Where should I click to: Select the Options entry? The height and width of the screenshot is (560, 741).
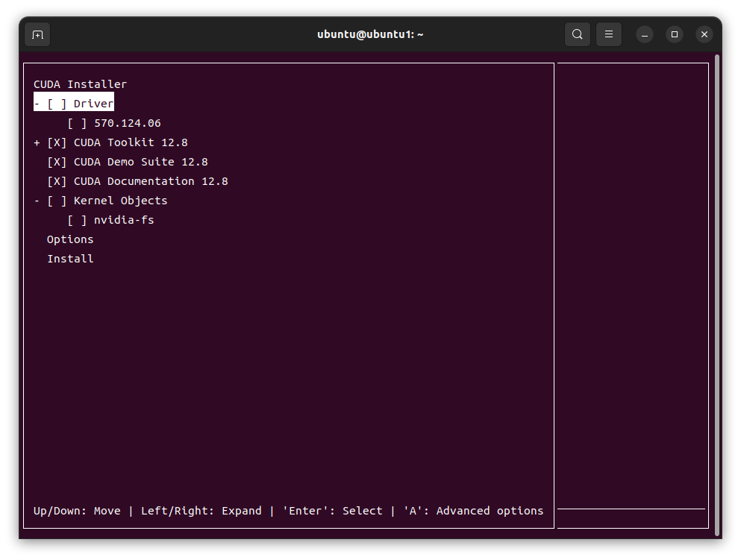point(70,239)
